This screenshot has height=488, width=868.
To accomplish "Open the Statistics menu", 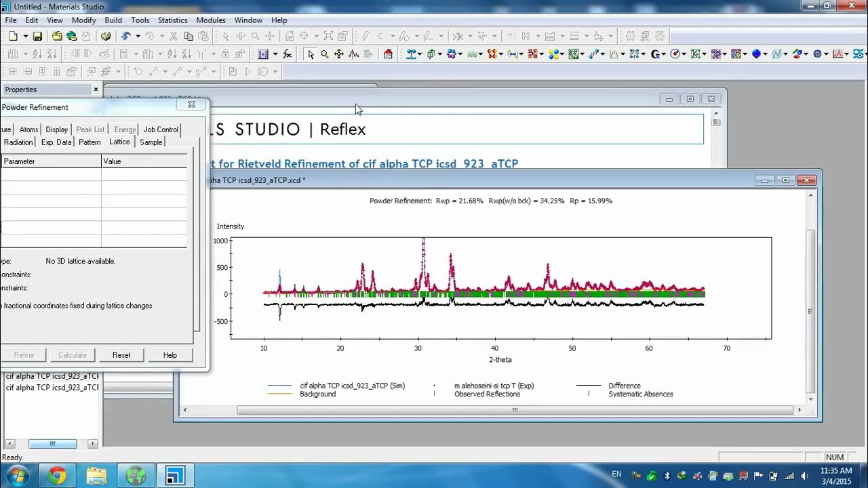I will pos(173,20).
